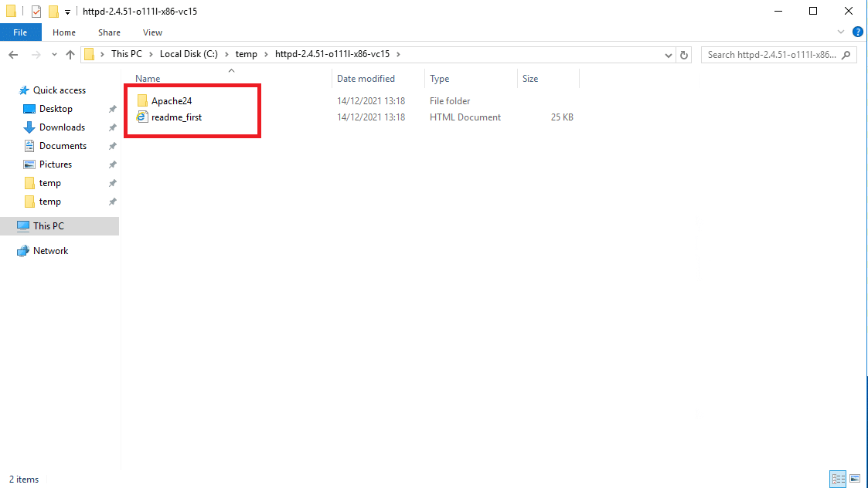The width and height of the screenshot is (868, 488).
Task: Go back with the Back arrow
Action: click(13, 55)
